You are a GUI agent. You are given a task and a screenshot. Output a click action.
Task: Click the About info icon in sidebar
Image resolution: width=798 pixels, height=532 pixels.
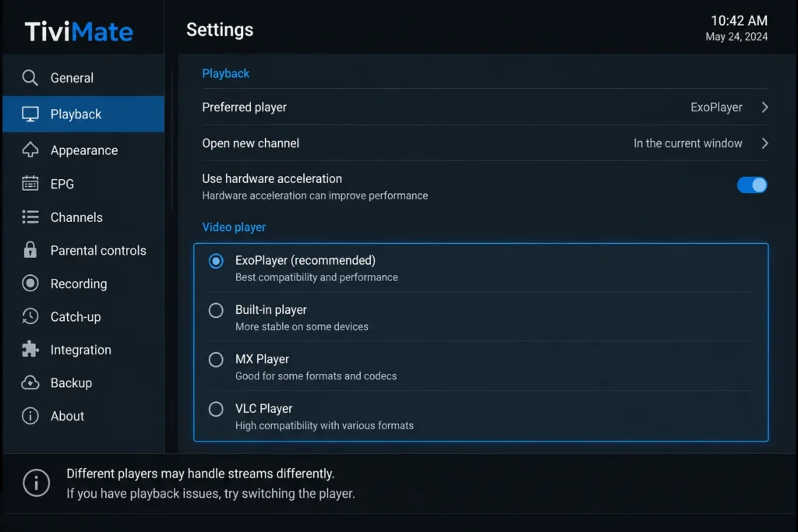pyautogui.click(x=30, y=415)
